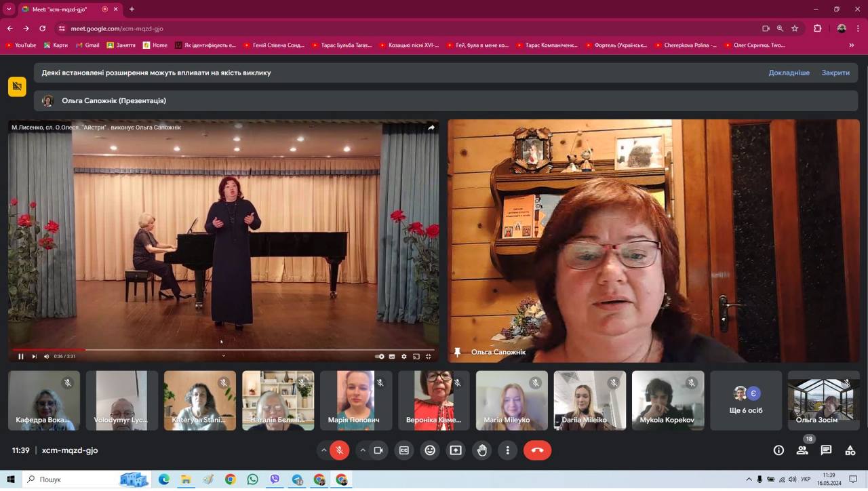868x491 pixels.
Task: Switch the УКР keyboard language
Action: pyautogui.click(x=806, y=479)
